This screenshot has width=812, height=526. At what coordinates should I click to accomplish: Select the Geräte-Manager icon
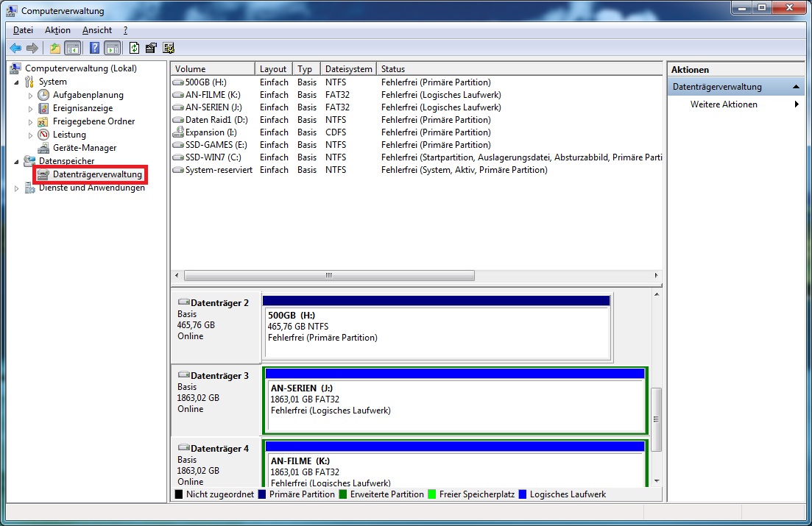point(43,148)
